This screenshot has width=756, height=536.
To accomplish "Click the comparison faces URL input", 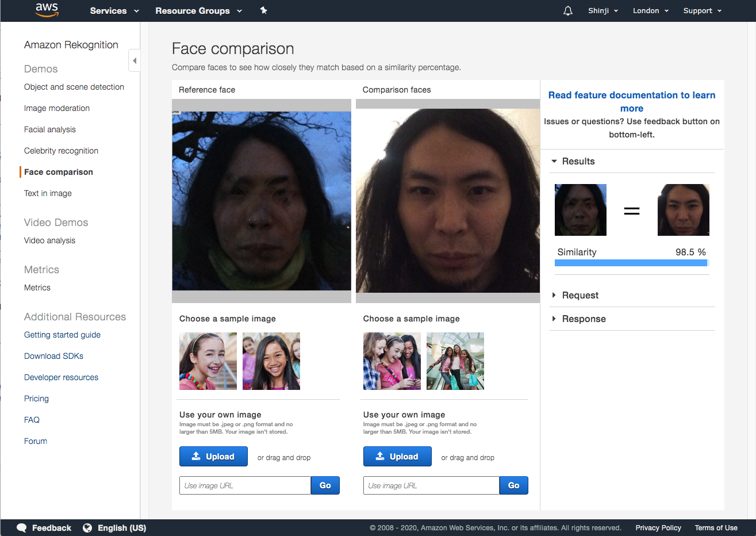I will point(431,485).
